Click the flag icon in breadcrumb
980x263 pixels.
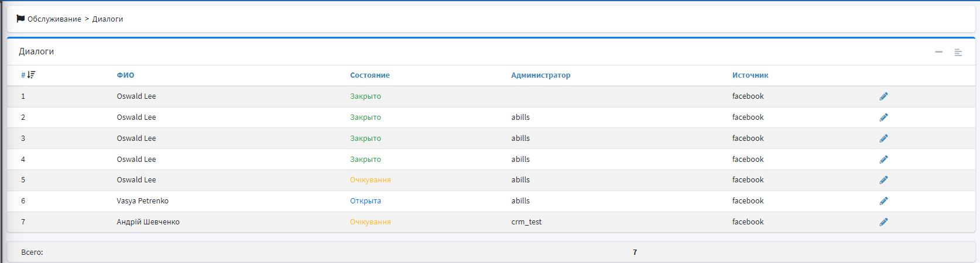(20, 19)
